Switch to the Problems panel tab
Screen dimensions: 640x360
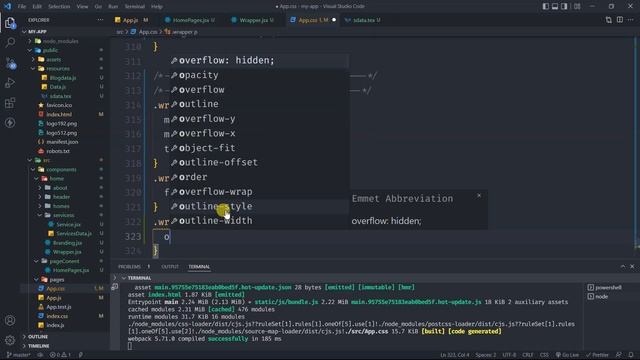129,267
